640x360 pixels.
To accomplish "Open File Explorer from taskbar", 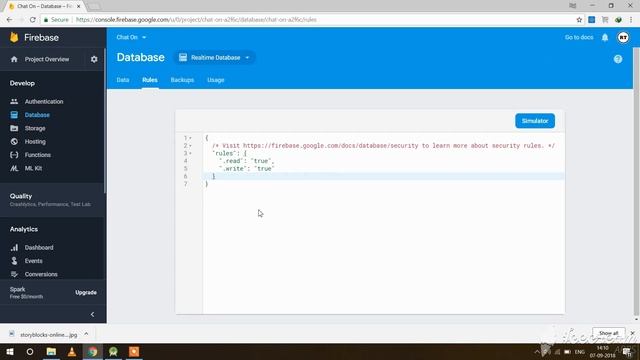I will 51,351.
